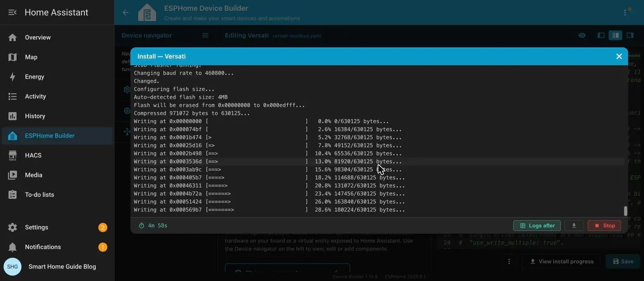Click the Activity list icon

click(x=13, y=96)
